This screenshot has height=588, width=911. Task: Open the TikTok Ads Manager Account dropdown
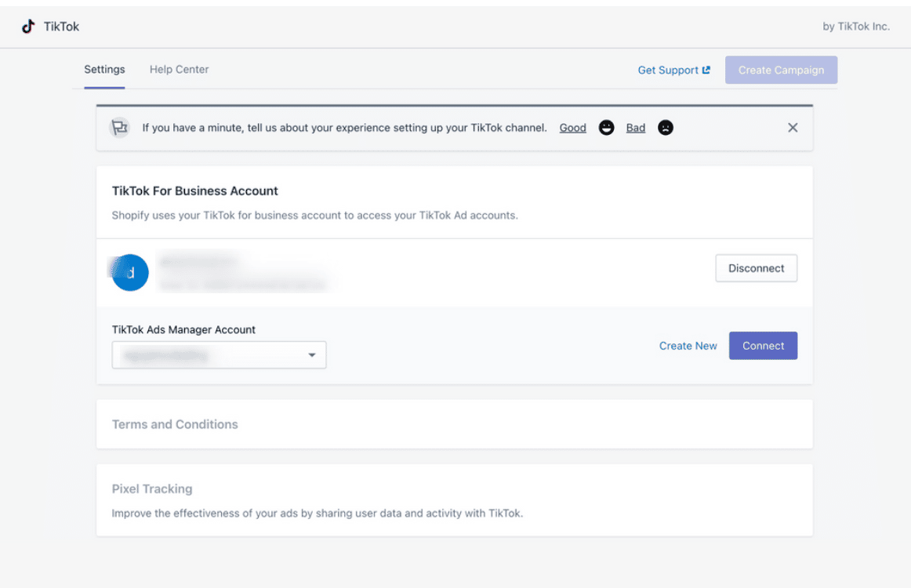(219, 355)
